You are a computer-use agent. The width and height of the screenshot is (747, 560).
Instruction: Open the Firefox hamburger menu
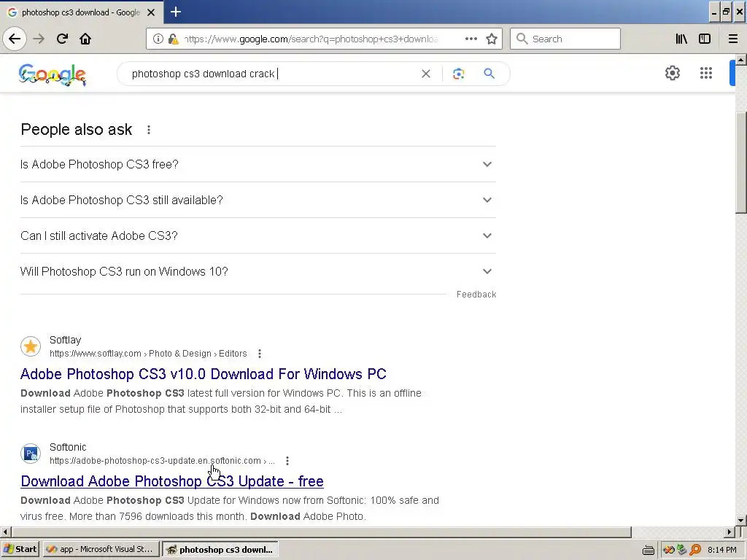tap(733, 39)
